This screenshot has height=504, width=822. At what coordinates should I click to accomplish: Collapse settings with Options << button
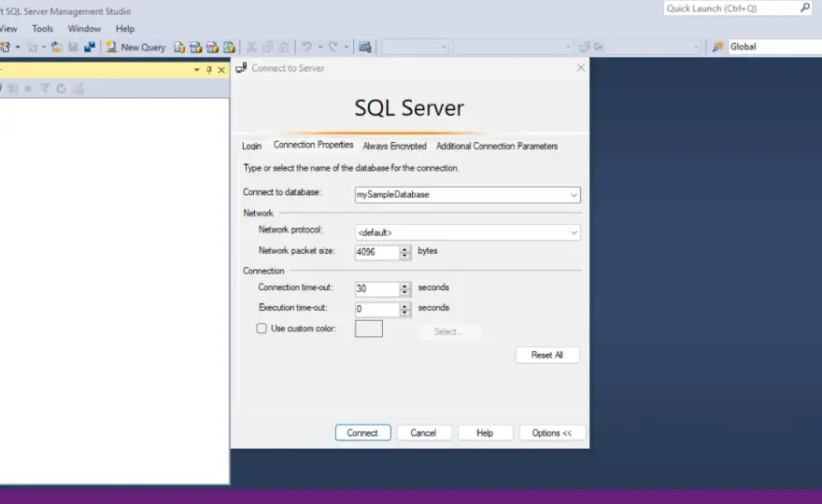552,433
